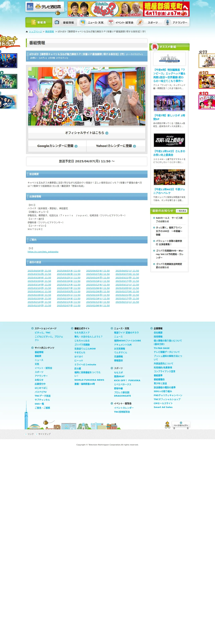Open オフィシャルサイトはこちら button

point(87,133)
